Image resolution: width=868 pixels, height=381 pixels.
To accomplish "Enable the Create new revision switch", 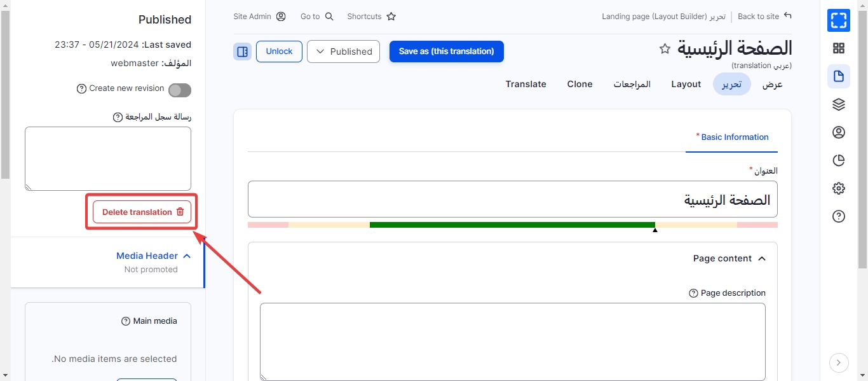I will [179, 90].
